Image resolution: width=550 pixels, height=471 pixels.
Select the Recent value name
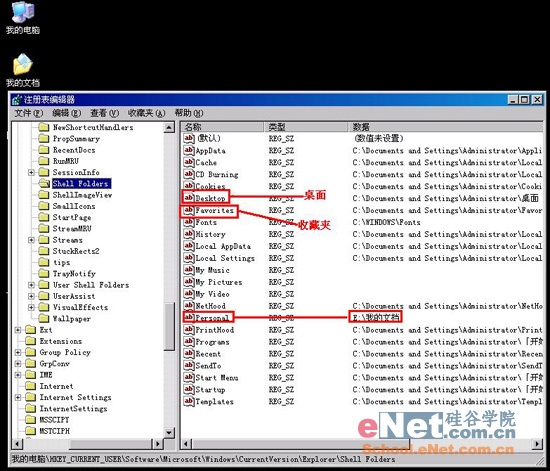click(x=208, y=354)
